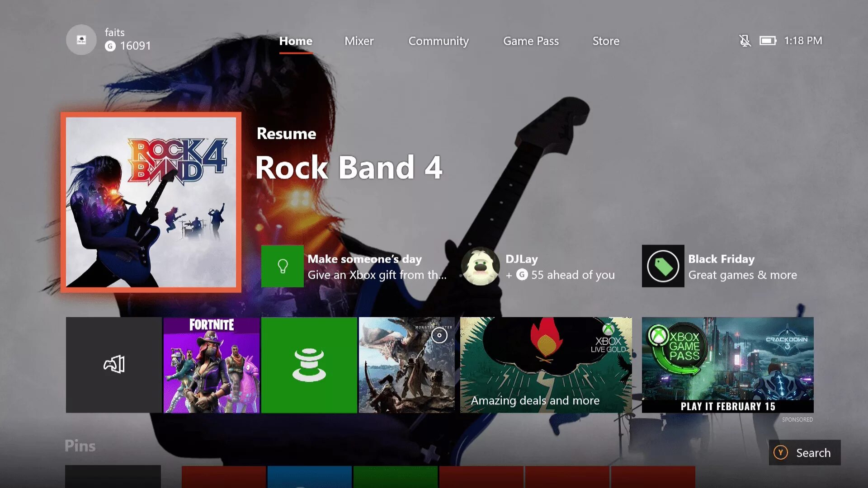Open the Fortnite game tile
Viewport: 868px width, 488px height.
212,365
